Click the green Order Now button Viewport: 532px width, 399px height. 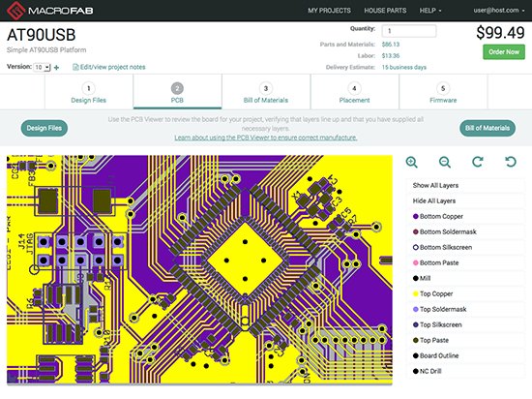tap(504, 52)
